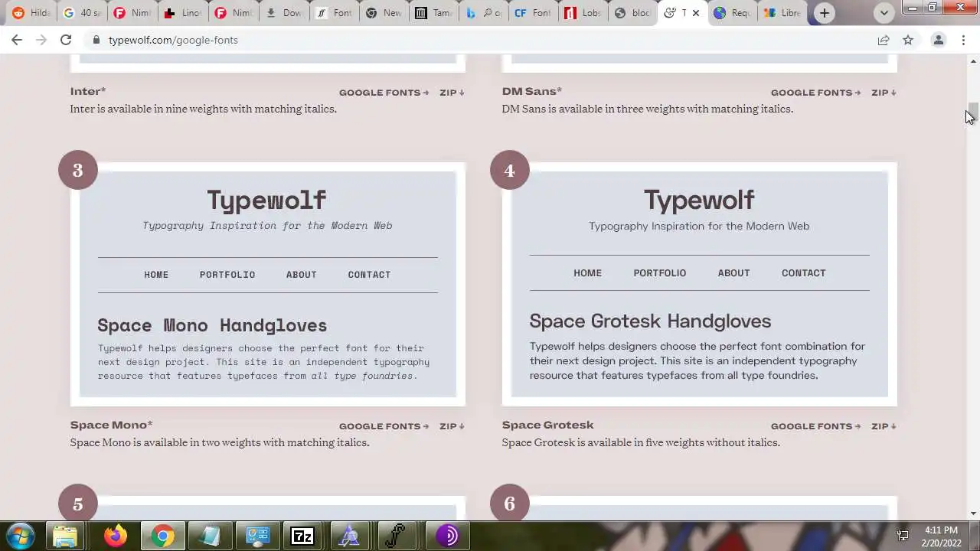The image size is (980, 551).
Task: Expand the tab search dropdown
Action: (884, 13)
